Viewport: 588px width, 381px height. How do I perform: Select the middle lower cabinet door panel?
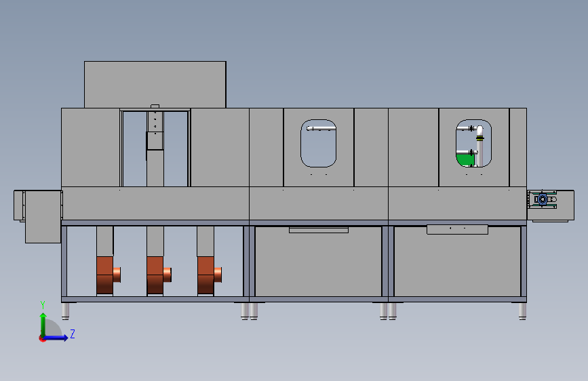click(x=318, y=262)
